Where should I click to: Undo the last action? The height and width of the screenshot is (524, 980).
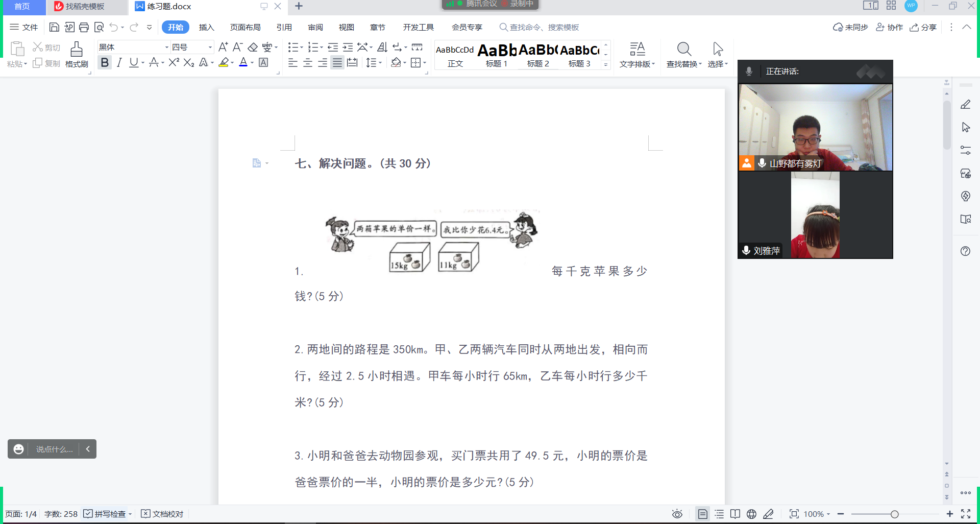(x=114, y=27)
